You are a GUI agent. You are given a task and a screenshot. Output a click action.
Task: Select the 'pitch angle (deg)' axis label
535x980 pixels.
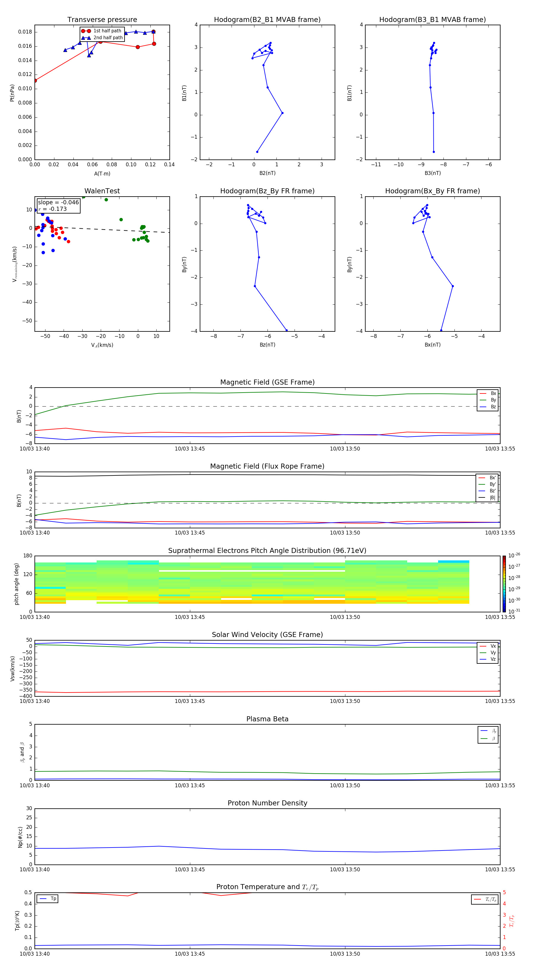[16, 584]
